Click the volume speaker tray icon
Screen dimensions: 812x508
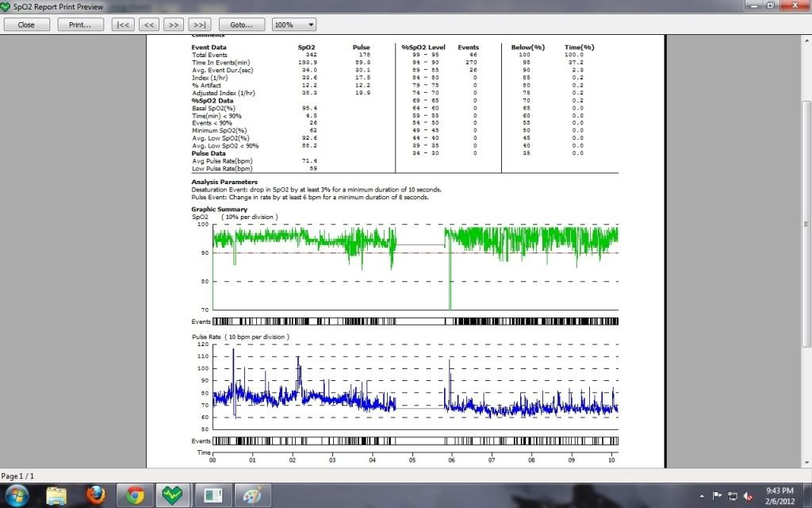pyautogui.click(x=747, y=496)
